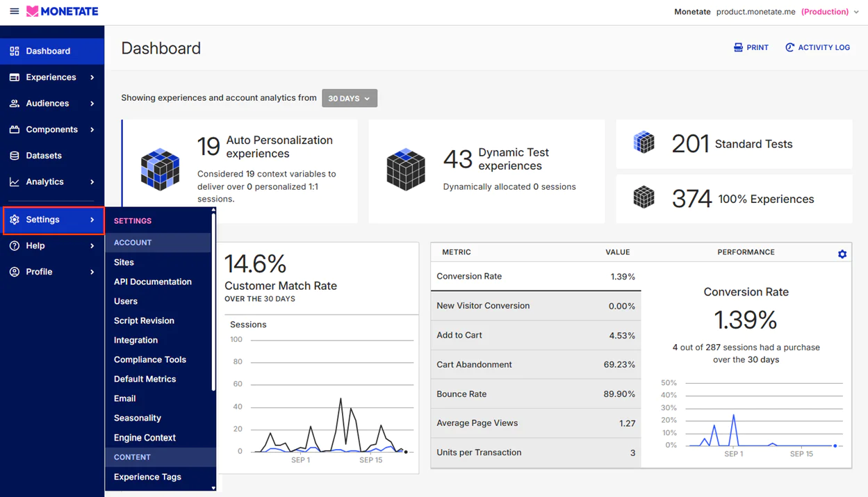Viewport: 868px width, 497px height.
Task: Open the hamburger navigation menu
Action: (x=14, y=11)
